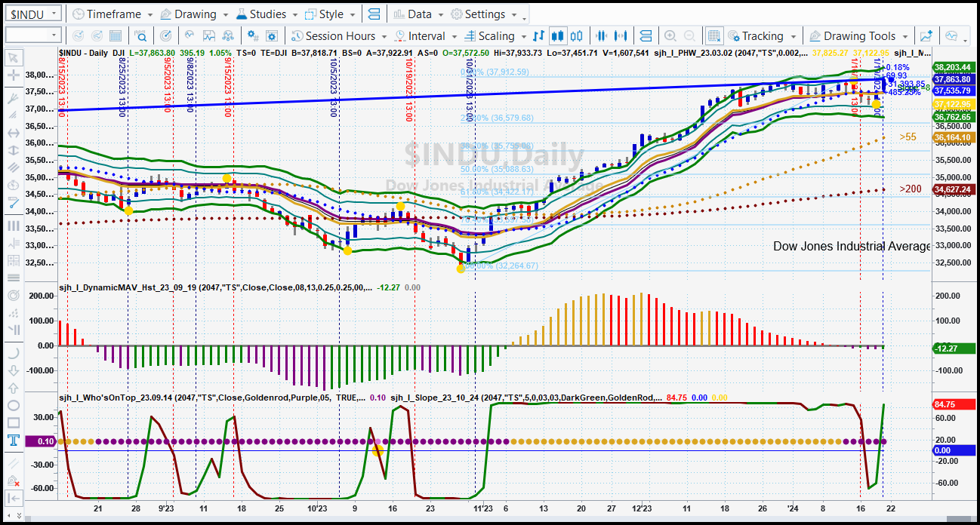
Task: Toggle the stacked subgraph icon near zoom
Action: 646,35
